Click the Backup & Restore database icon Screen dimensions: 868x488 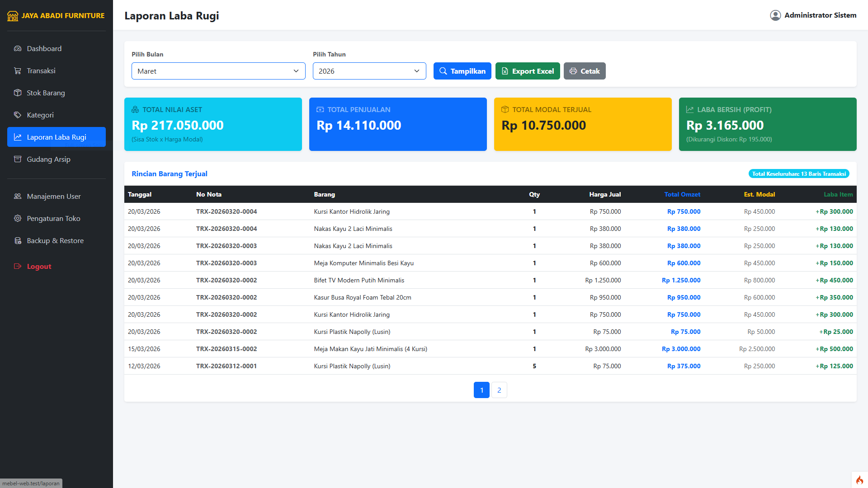tap(18, 240)
